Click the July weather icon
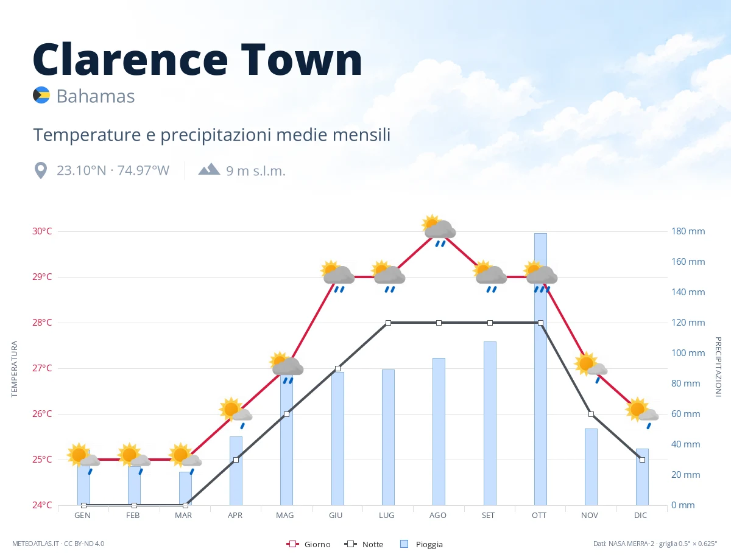This screenshot has width=731, height=560. (388, 276)
